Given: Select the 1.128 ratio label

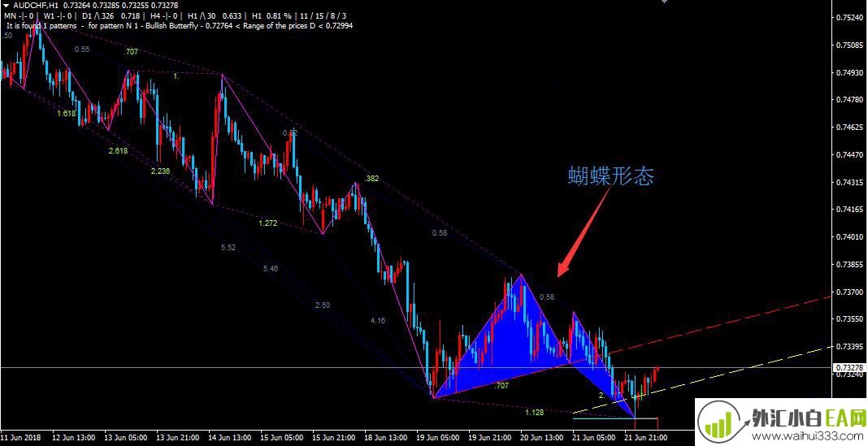Looking at the screenshot, I should point(534,412).
